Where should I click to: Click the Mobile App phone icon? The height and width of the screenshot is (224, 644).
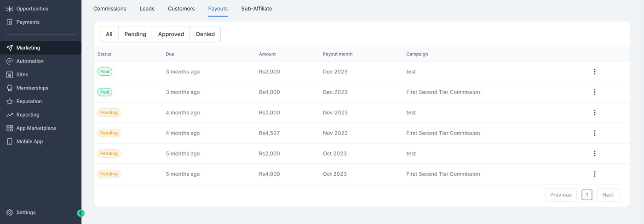[x=10, y=141]
